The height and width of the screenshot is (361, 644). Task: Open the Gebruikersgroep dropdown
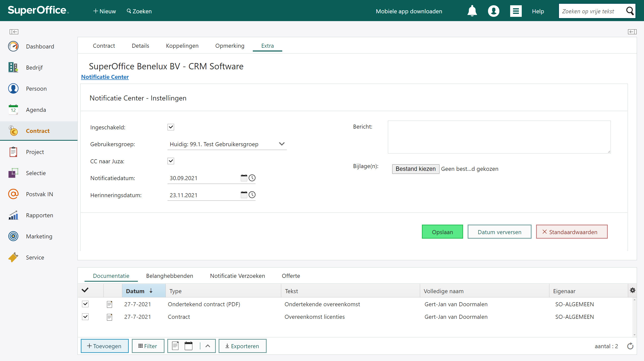tap(227, 144)
